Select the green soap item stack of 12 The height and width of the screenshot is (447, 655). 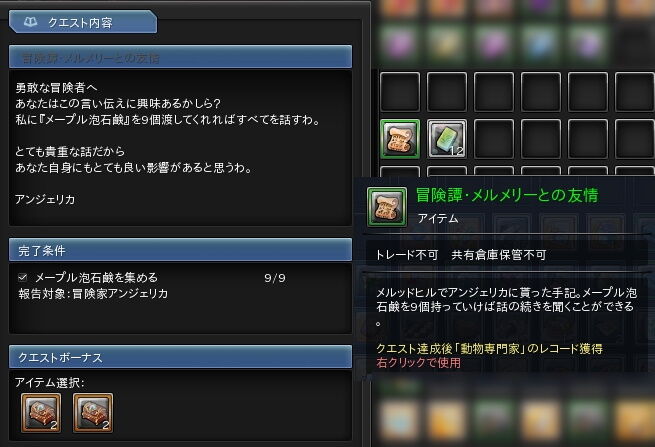tap(447, 139)
